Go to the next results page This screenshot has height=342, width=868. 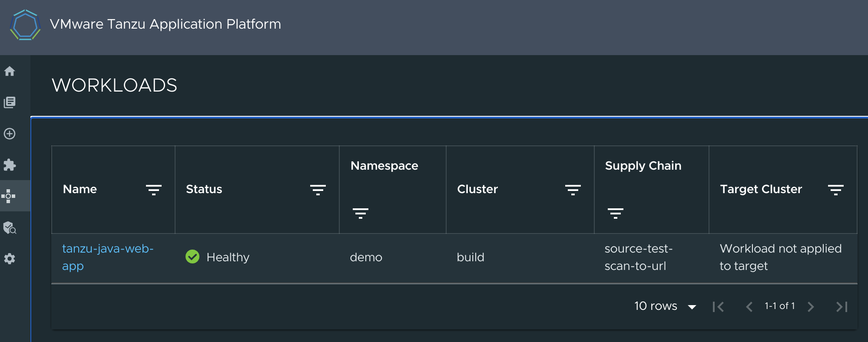pyautogui.click(x=811, y=307)
